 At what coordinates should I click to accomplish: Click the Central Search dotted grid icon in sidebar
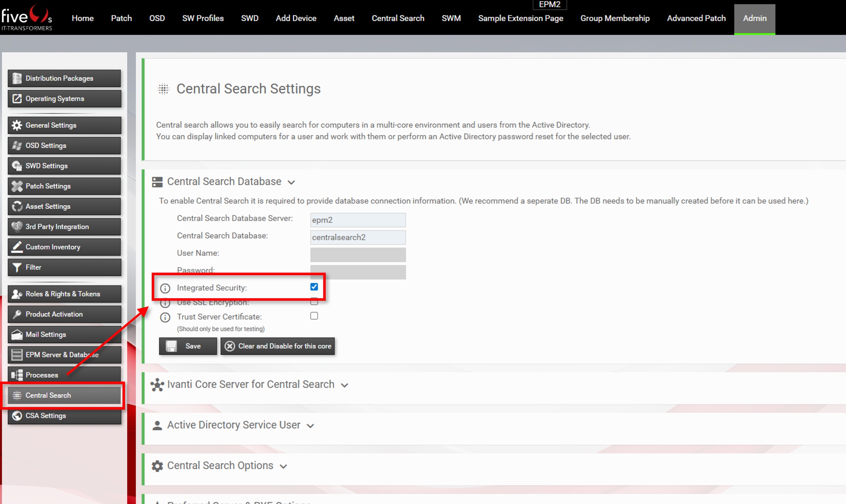[x=17, y=395]
